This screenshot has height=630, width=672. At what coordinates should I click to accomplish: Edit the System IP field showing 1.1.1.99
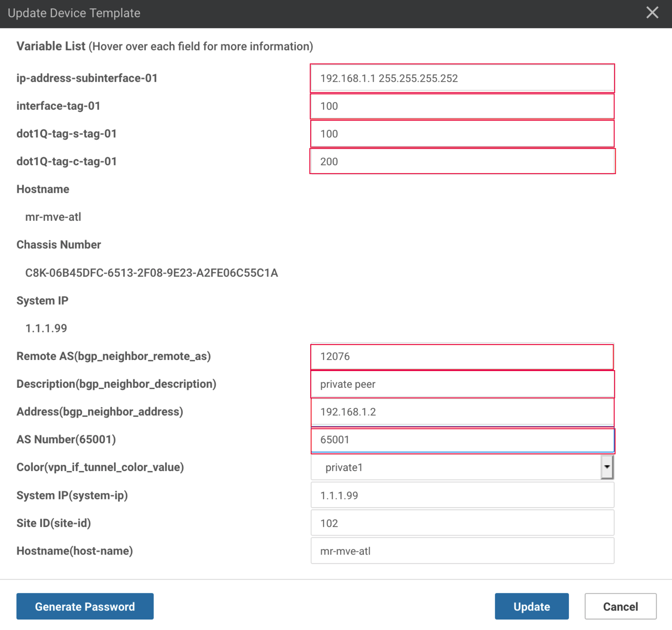(462, 495)
